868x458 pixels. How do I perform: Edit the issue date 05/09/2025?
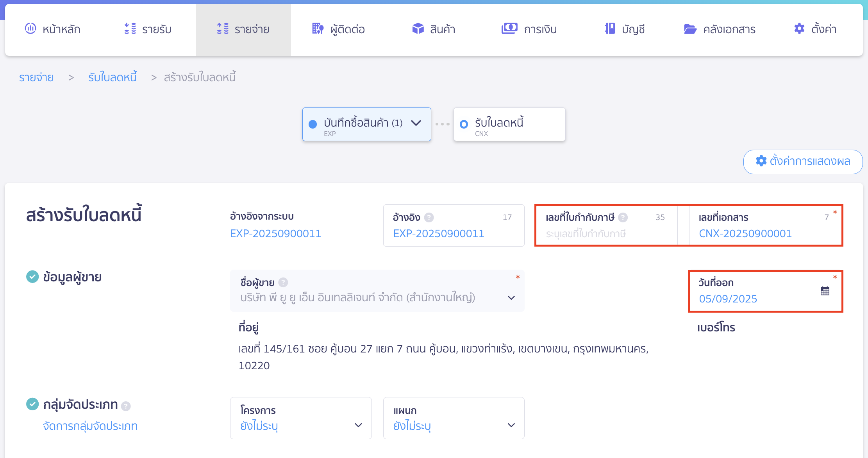point(728,299)
